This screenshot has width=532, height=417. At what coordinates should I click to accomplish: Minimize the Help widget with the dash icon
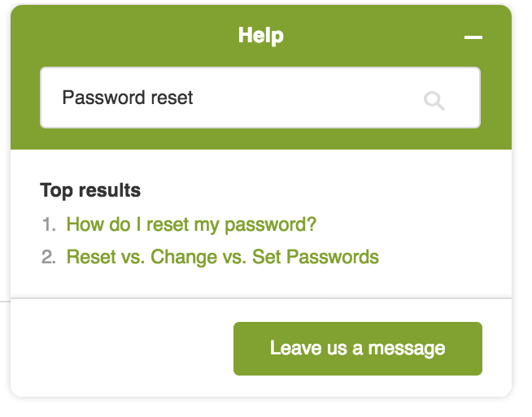[x=473, y=37]
